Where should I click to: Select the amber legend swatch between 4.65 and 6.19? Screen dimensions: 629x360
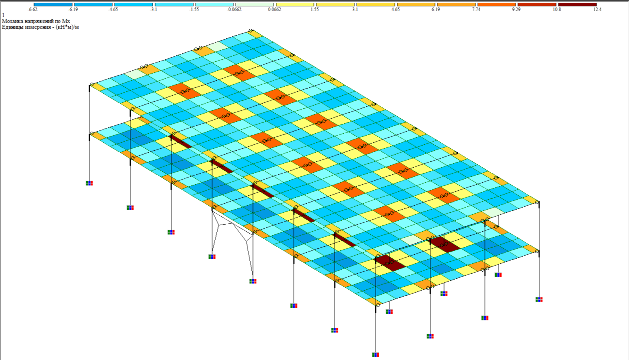(x=416, y=4)
